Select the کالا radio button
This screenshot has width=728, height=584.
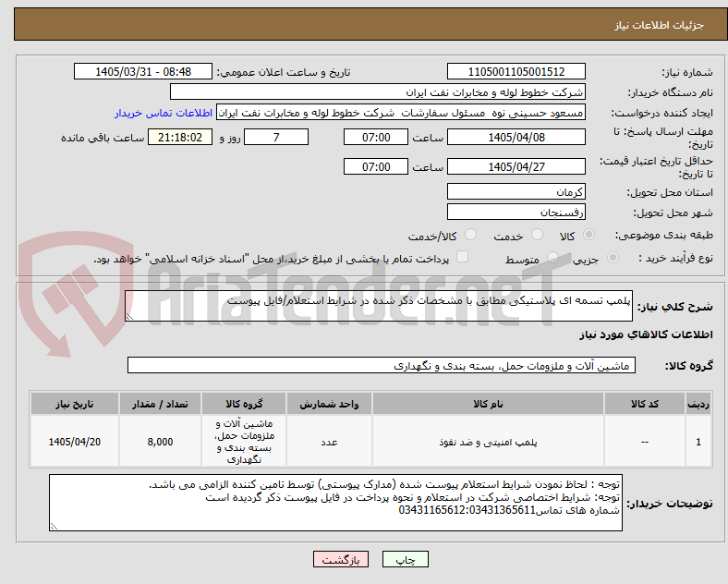588,235
